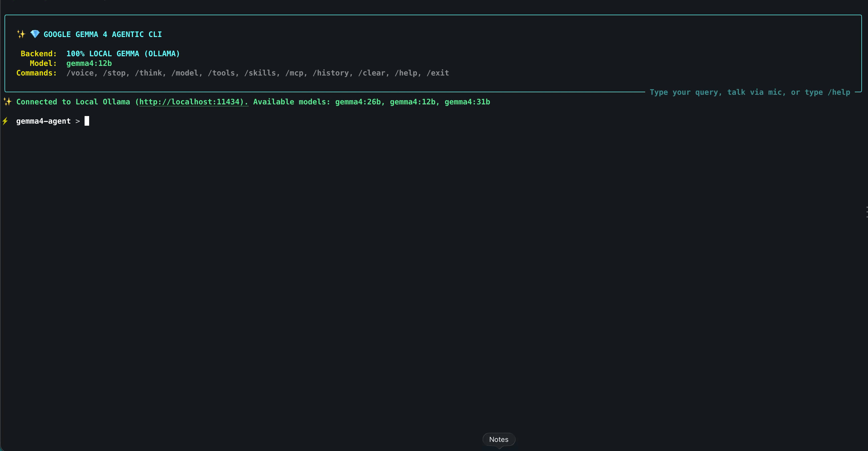Select the /stop command text
The width and height of the screenshot is (868, 451).
click(x=114, y=73)
